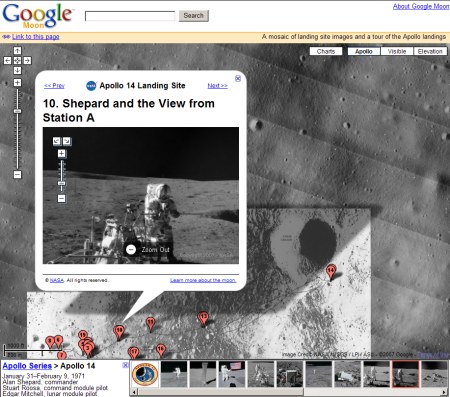Open Learn more about the moon
The height and width of the screenshot is (397, 450).
[x=203, y=280]
